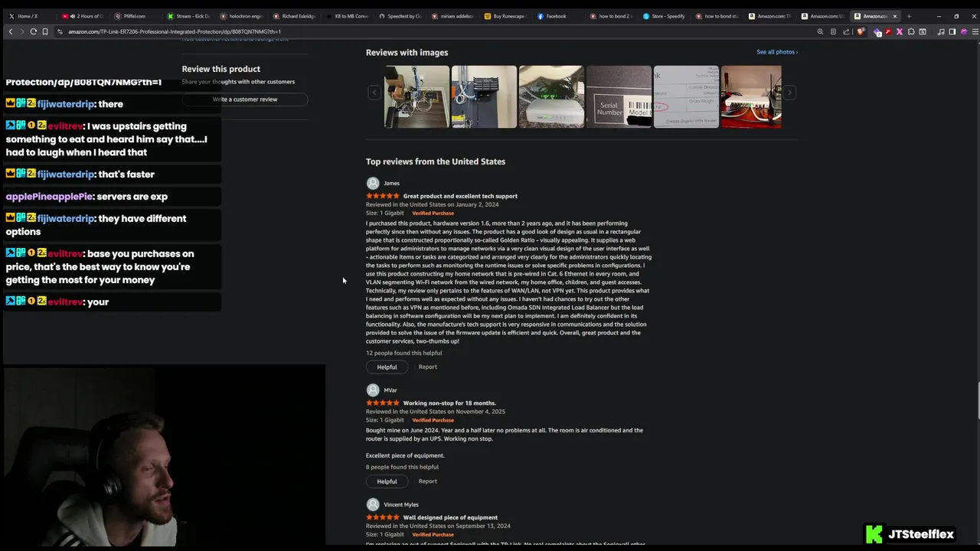This screenshot has width=980, height=551.
Task: Open Serial Number label review image
Action: [619, 96]
